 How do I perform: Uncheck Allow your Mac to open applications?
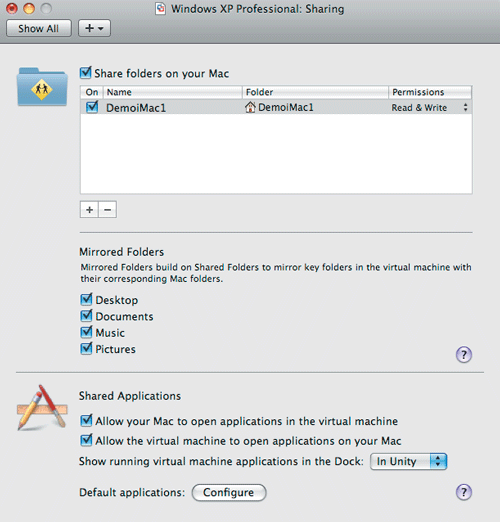point(86,420)
